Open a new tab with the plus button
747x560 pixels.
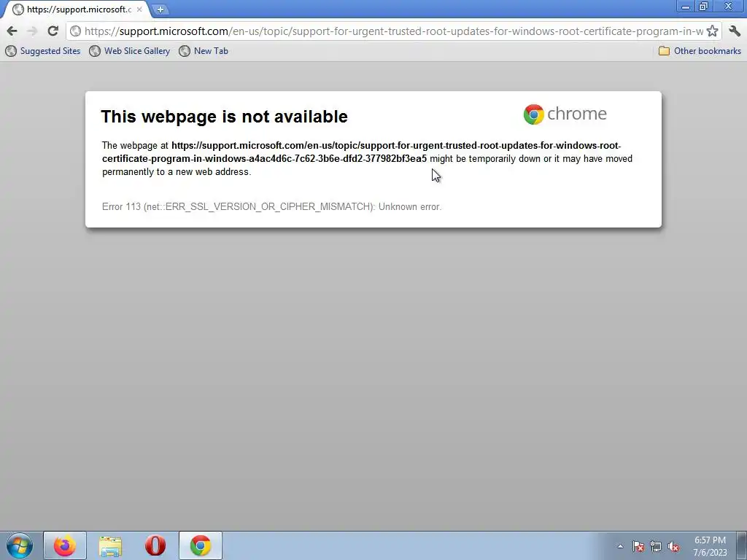160,9
